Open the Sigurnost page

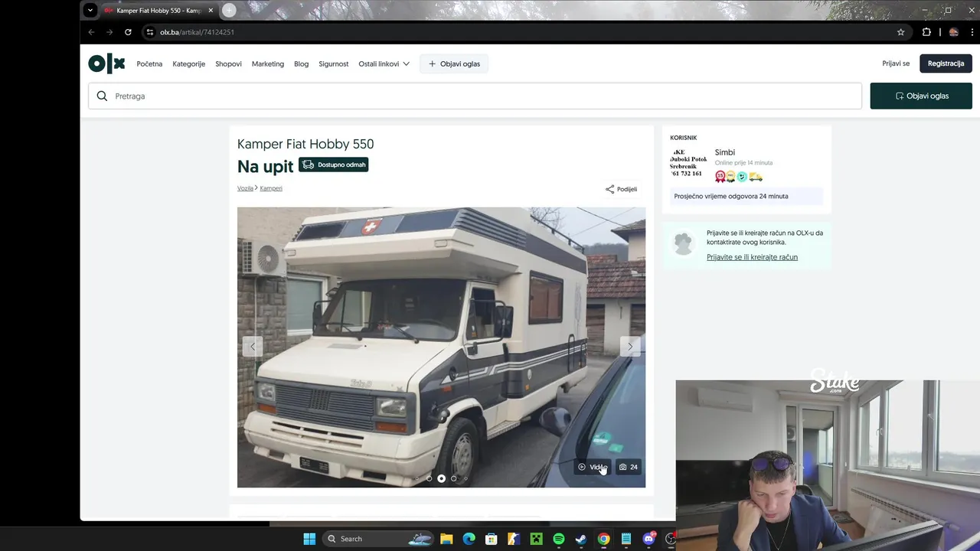pyautogui.click(x=334, y=64)
